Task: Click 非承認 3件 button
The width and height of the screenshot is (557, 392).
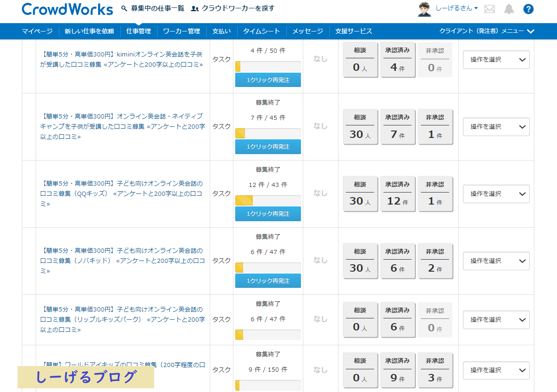Action: pos(435,370)
